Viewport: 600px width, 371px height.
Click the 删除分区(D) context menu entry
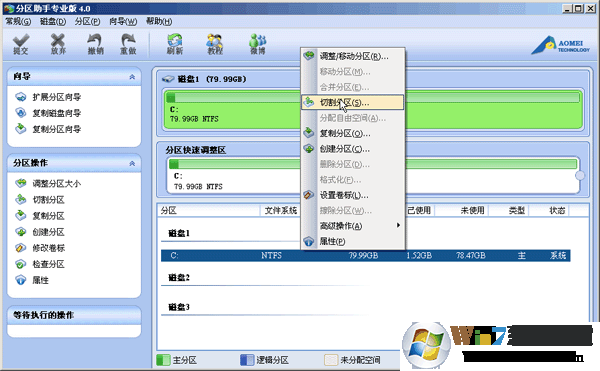click(353, 164)
